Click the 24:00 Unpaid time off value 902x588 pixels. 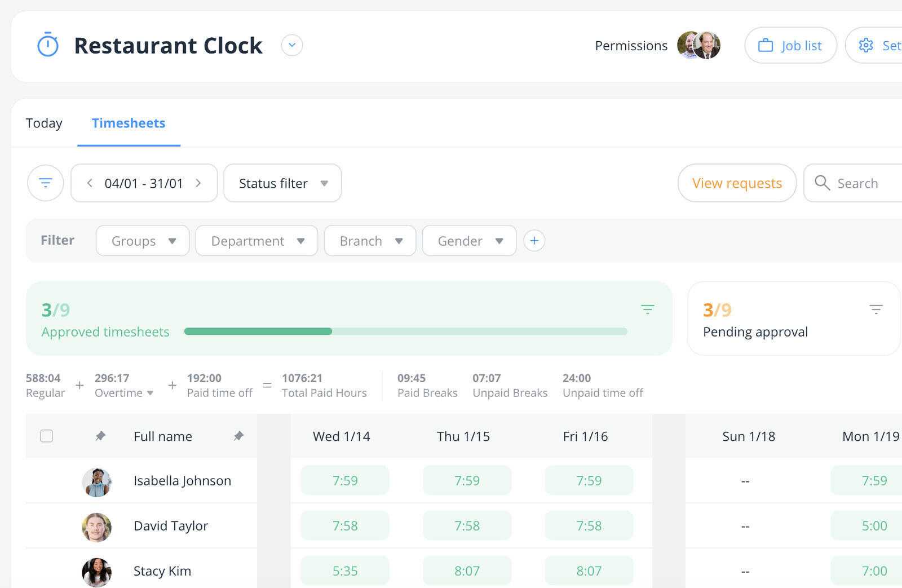click(577, 378)
